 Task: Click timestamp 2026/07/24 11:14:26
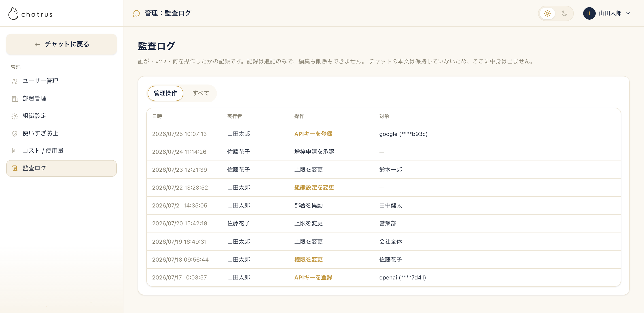(x=179, y=152)
